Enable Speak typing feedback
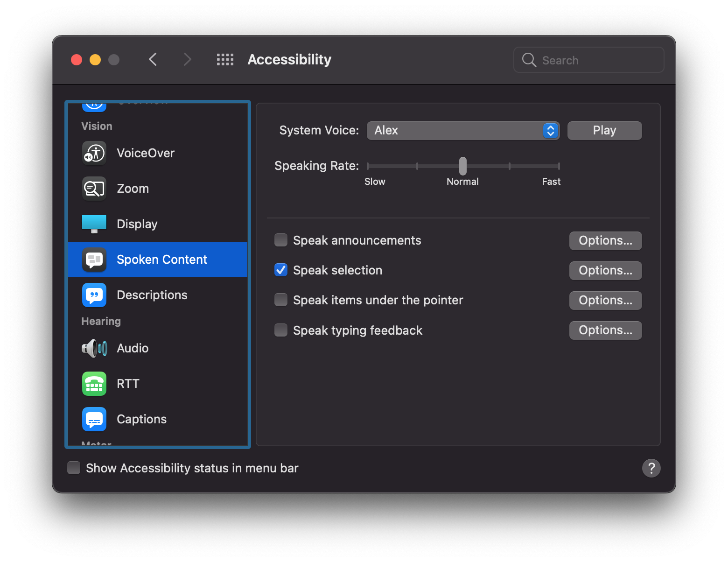 click(x=280, y=330)
